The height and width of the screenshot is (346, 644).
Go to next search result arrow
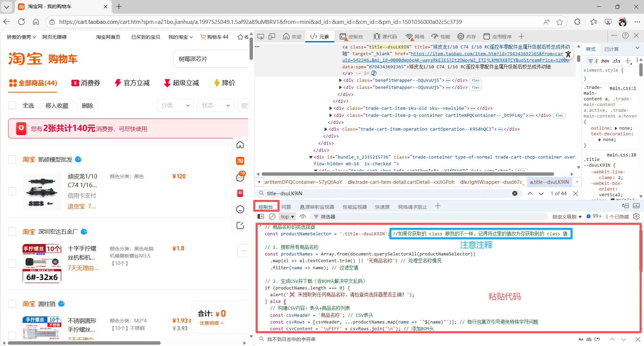(x=541, y=194)
